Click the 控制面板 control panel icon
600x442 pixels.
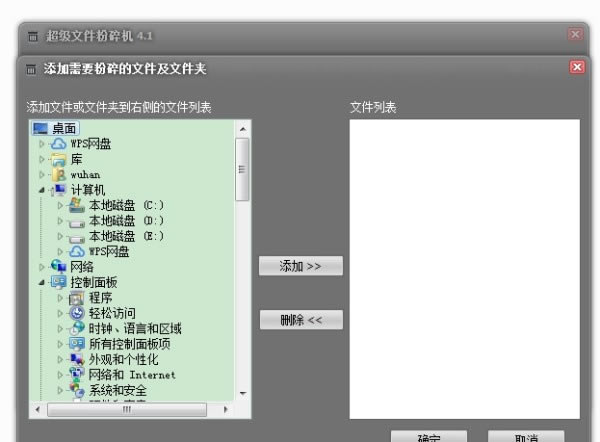click(59, 282)
